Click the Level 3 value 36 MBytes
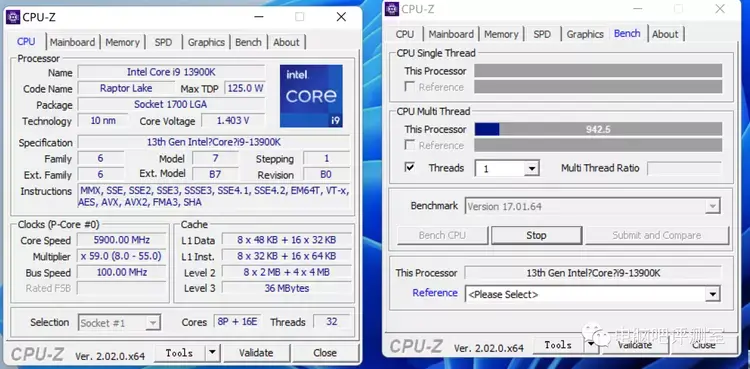Screen dimensions: 750x369 point(287,288)
